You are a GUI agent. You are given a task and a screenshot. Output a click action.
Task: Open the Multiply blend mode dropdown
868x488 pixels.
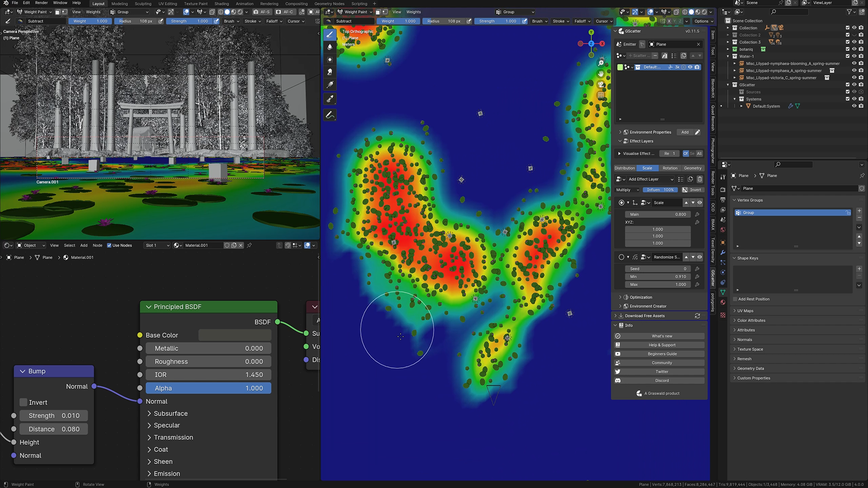coord(627,190)
